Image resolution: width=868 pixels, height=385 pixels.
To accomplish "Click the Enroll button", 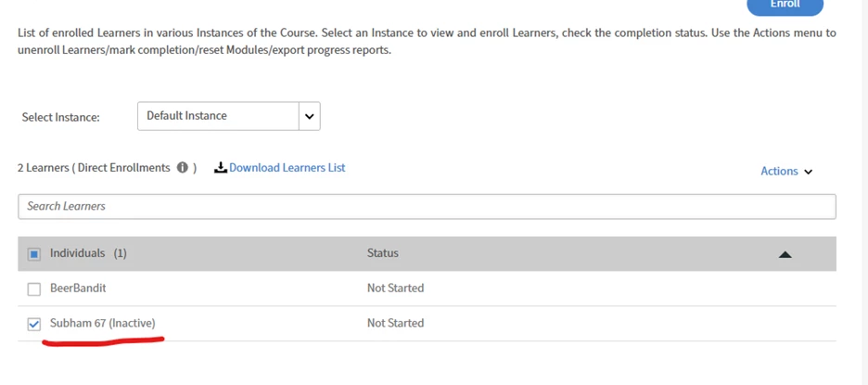I will tap(785, 5).
